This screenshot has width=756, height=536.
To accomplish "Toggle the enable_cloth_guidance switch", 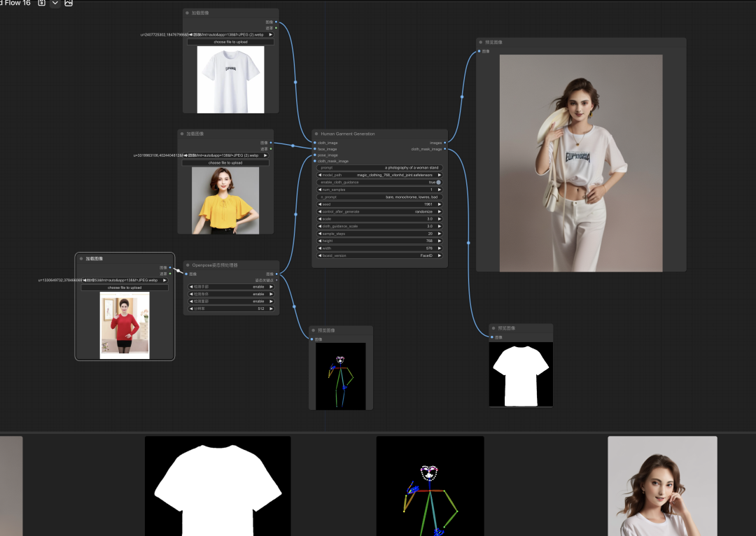I will tap(439, 182).
